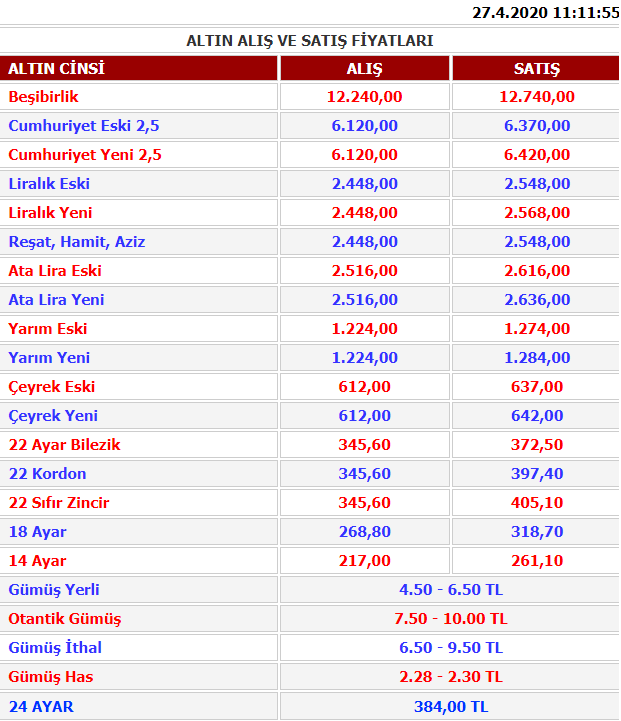Click Ata Lira Yeni sell price 2.636,00
621x721 pixels.
click(x=537, y=299)
